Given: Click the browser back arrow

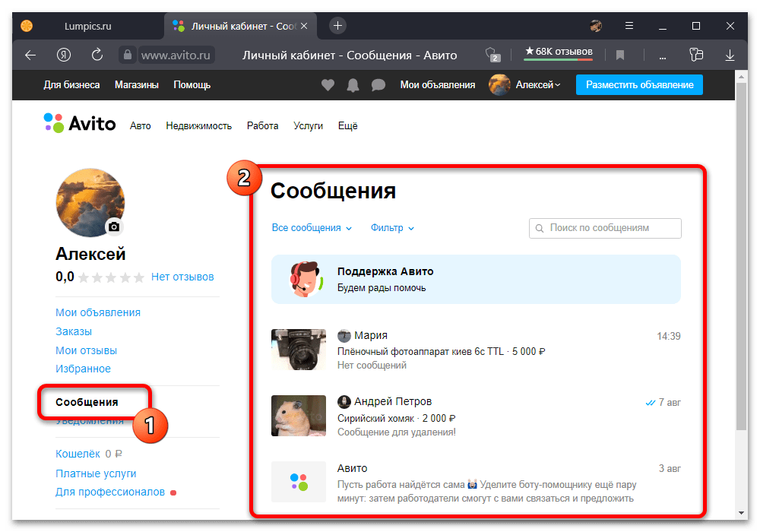Looking at the screenshot, I should [30, 55].
